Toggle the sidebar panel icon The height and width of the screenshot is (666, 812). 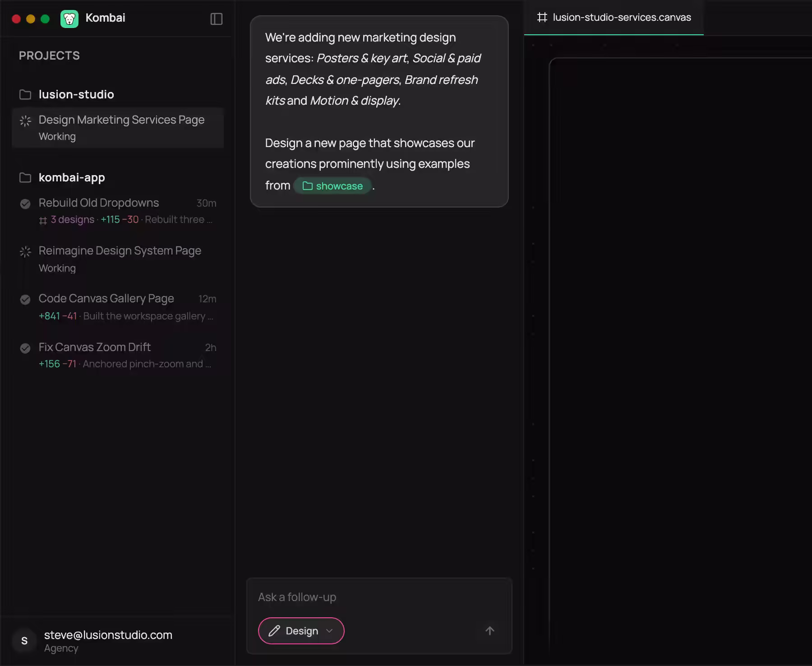pyautogui.click(x=217, y=19)
